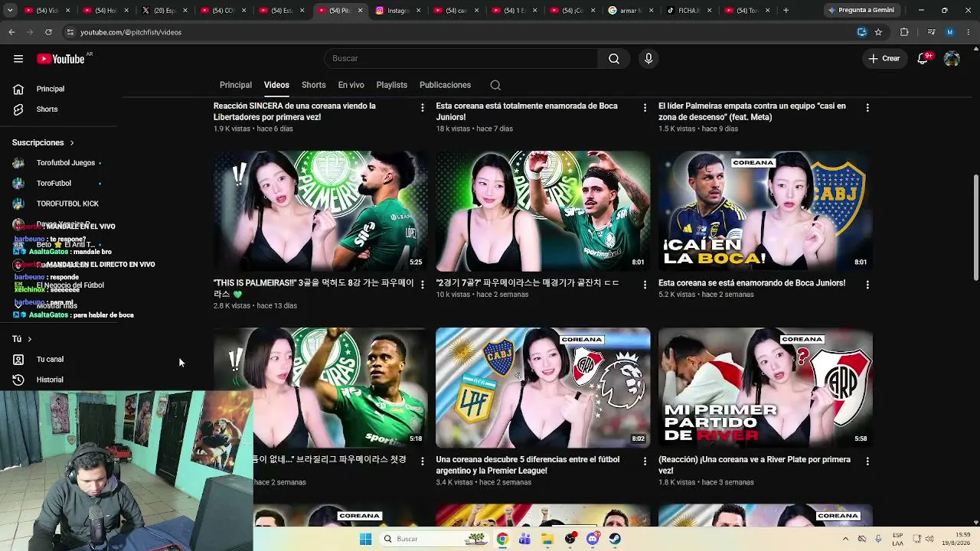Click the Windows taskbar Buscar search box
Image resolution: width=980 pixels, height=551 pixels.
pos(436,539)
